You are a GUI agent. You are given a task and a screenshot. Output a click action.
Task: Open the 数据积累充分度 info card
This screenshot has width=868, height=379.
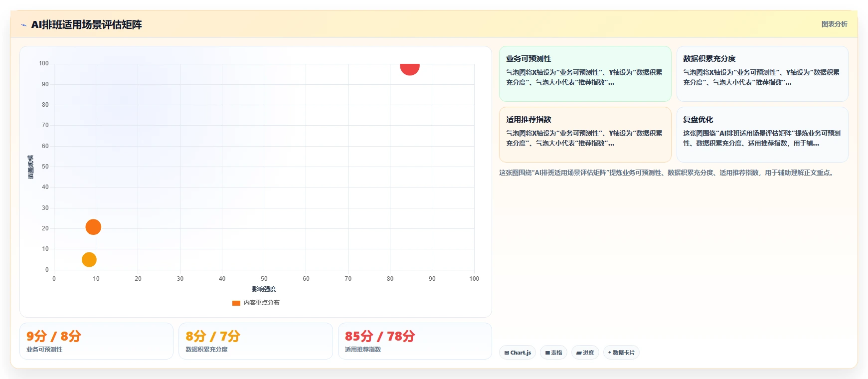762,74
